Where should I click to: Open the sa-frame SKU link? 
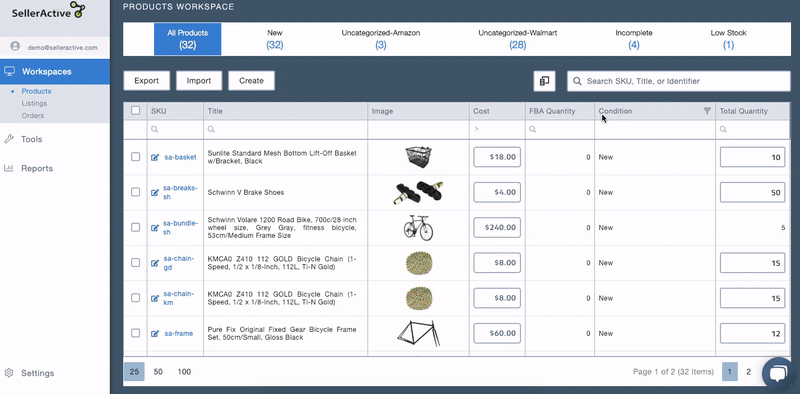click(x=178, y=333)
